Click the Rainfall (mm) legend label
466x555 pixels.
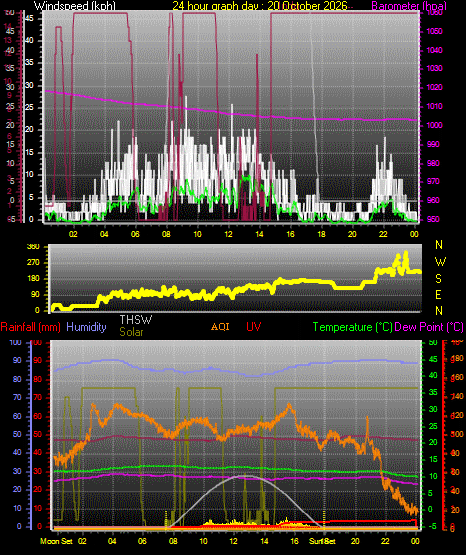pyautogui.click(x=30, y=327)
